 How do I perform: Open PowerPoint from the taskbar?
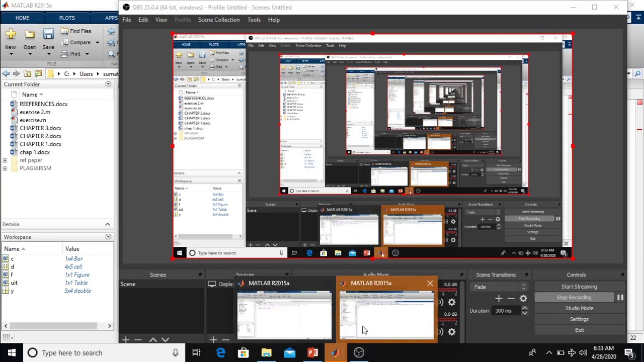(x=312, y=352)
